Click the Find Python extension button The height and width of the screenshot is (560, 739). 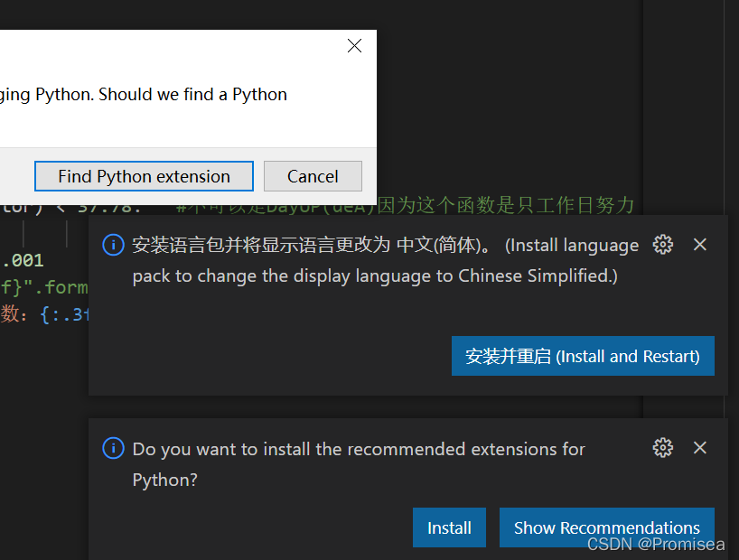144,176
